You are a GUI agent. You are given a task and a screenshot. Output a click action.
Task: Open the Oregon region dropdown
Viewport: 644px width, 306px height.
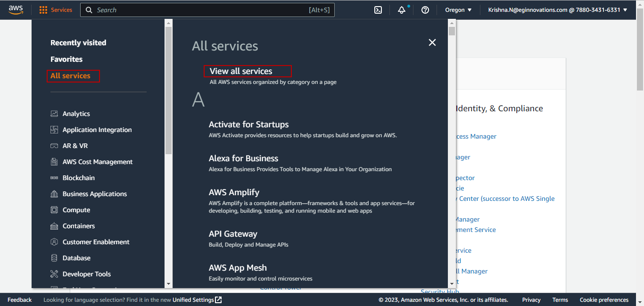click(x=458, y=10)
